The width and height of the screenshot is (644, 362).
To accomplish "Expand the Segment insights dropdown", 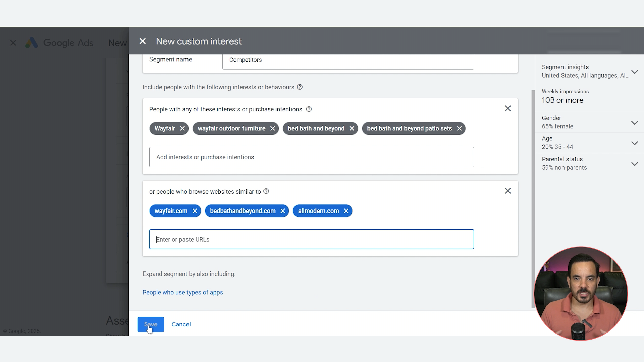I will (x=634, y=72).
